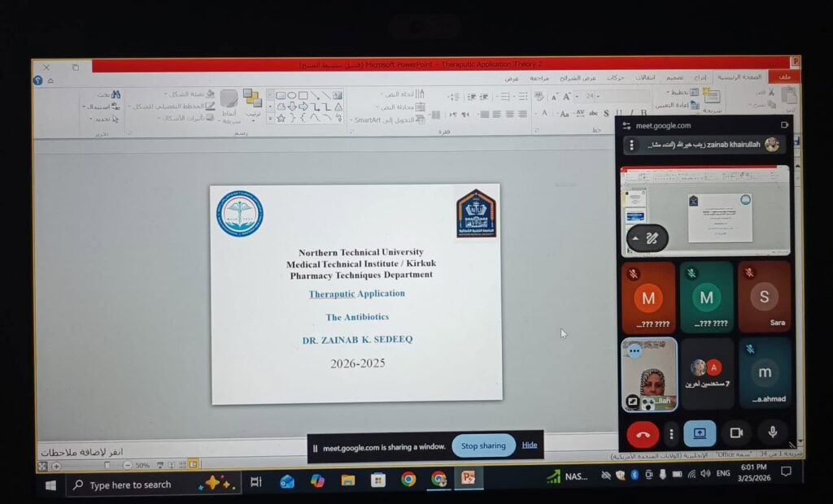
Task: Click the numbered list icon
Action: [x=504, y=97]
